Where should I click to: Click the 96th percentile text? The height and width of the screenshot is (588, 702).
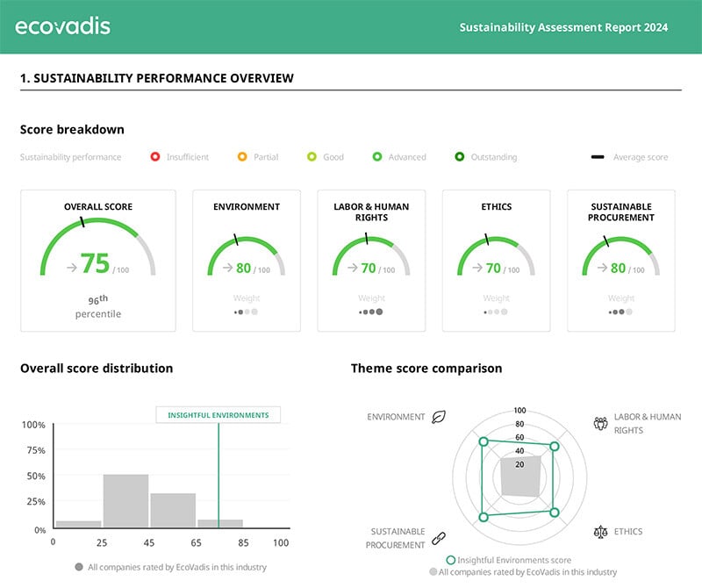(98, 306)
